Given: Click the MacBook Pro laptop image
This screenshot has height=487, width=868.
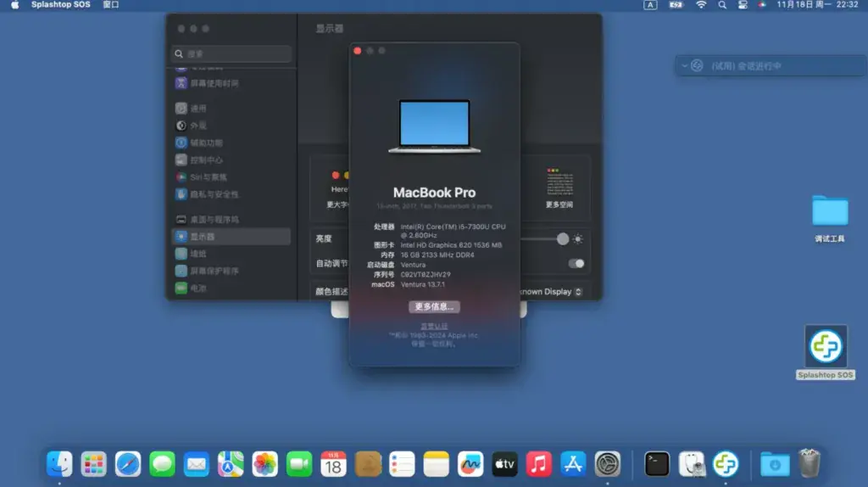Looking at the screenshot, I should tap(435, 126).
